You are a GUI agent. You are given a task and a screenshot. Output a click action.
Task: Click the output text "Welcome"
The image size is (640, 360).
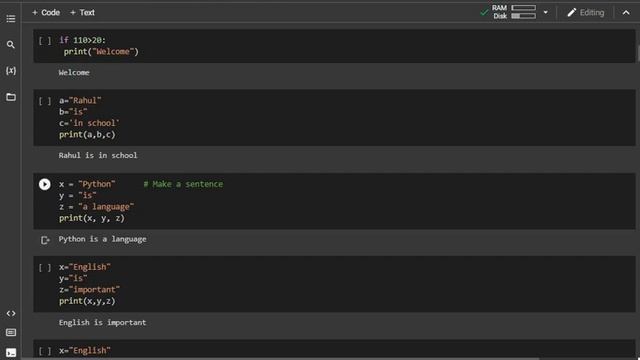74,73
